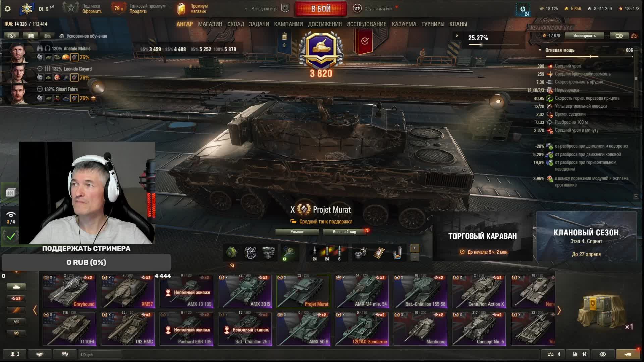Start the battle with В БОЙ button
The height and width of the screenshot is (362, 644).
pyautogui.click(x=321, y=9)
